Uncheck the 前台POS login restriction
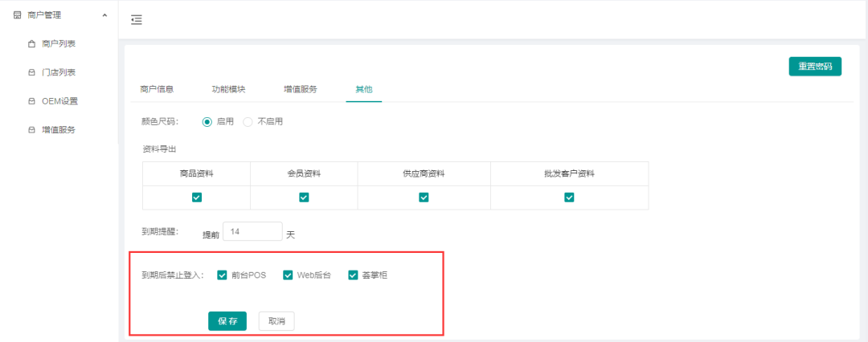Viewport: 868px width, 342px height. pos(222,275)
